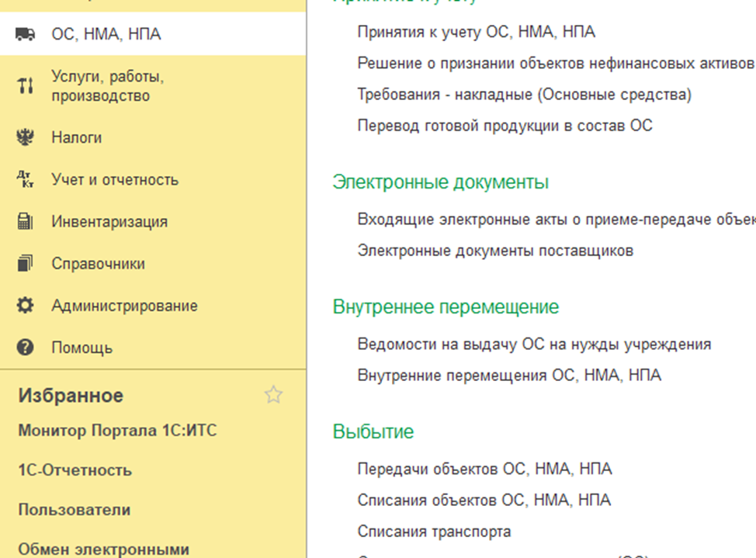Image resolution: width=756 pixels, height=558 pixels.
Task: Open Электронные документы поставщиков
Action: [x=495, y=251]
